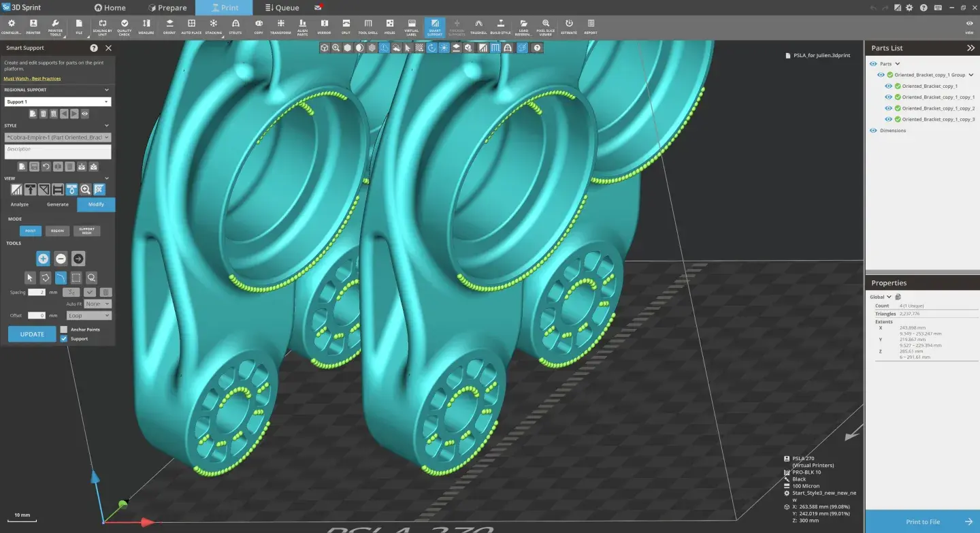Switch to the Home tab
Image resolution: width=980 pixels, height=533 pixels.
pyautogui.click(x=110, y=7)
